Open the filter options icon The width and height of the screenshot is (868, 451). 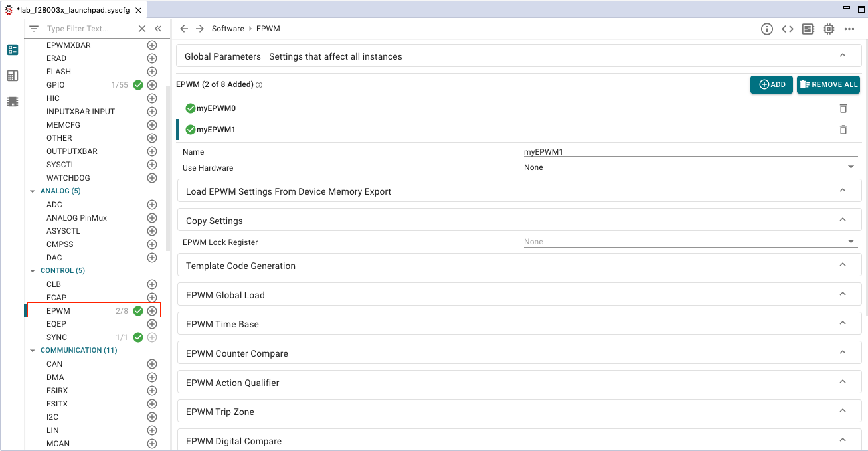click(x=34, y=29)
